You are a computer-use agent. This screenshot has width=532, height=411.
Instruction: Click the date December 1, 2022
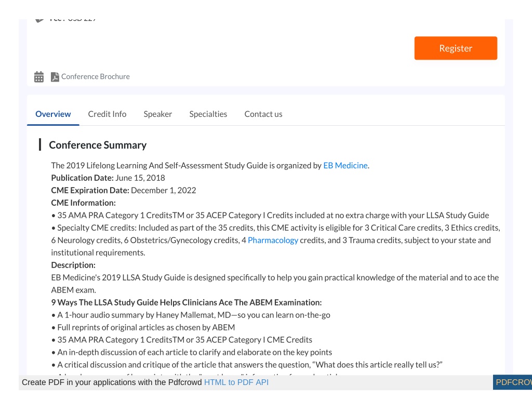[x=164, y=190]
